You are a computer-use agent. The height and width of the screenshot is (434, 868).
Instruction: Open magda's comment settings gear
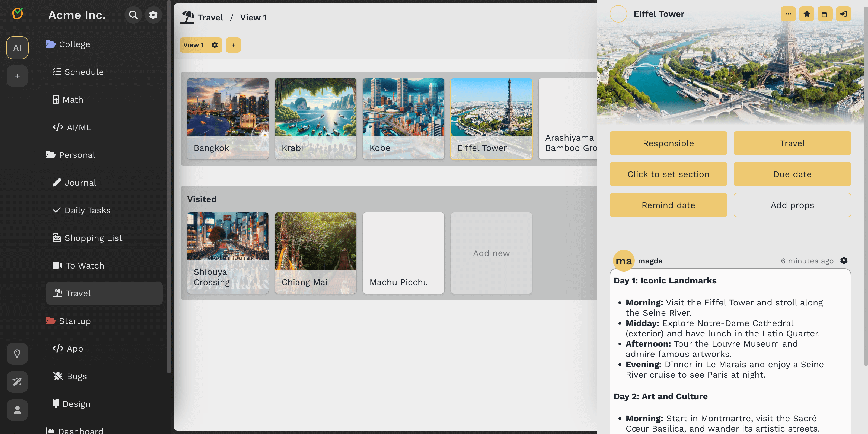[x=844, y=260]
